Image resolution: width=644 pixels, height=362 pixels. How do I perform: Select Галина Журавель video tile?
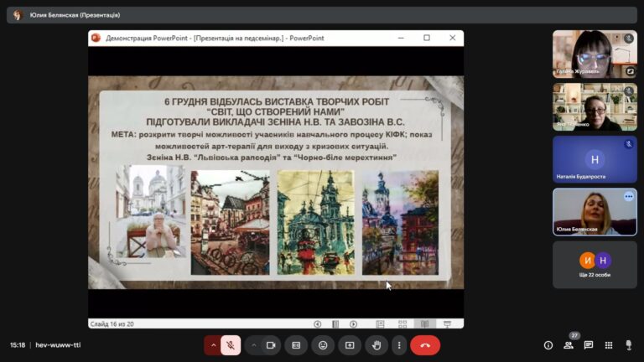595,54
